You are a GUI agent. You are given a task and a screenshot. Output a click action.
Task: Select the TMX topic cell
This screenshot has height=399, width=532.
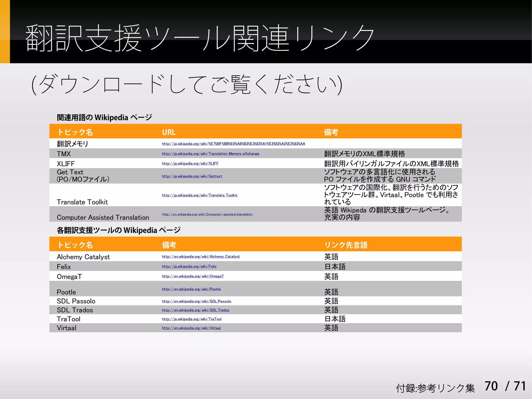click(x=64, y=154)
